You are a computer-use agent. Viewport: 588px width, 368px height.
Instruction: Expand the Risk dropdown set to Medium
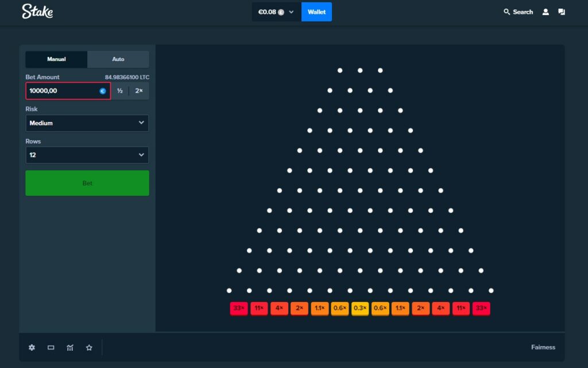coord(87,123)
